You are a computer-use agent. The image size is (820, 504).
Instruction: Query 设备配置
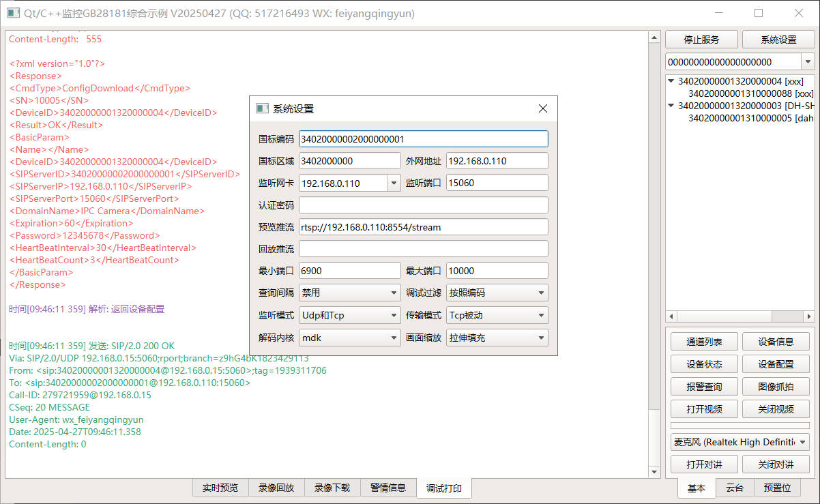(x=776, y=364)
